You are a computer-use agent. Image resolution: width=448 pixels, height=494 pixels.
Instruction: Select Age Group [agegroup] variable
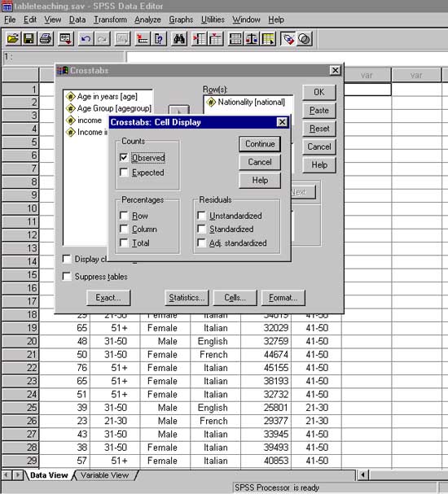pos(108,108)
